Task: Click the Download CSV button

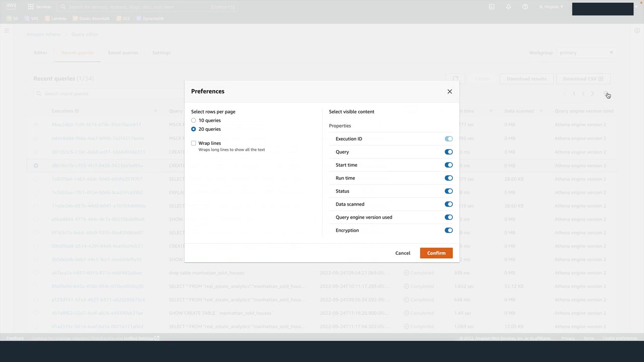Action: click(583, 79)
